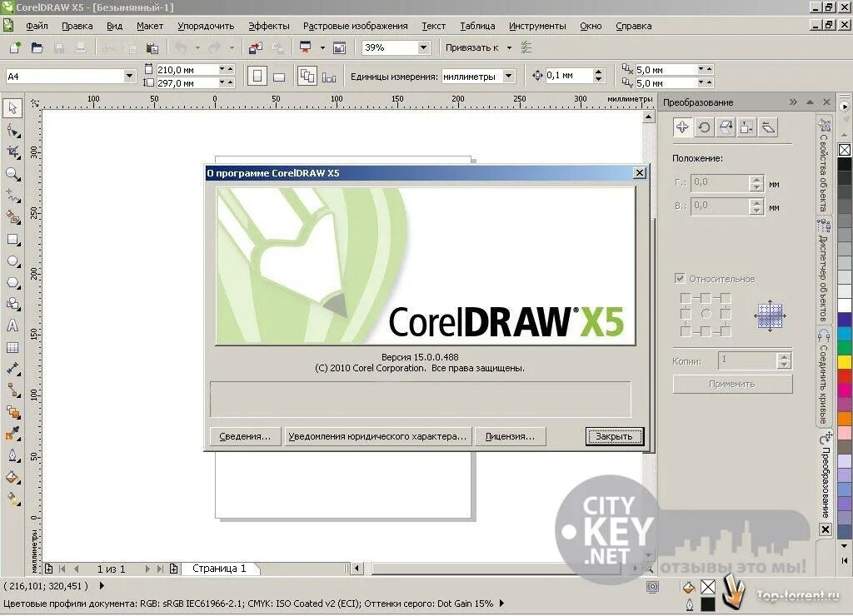Expand the undo history dropdown arrow
This screenshot has width=853, height=616.
click(x=197, y=47)
